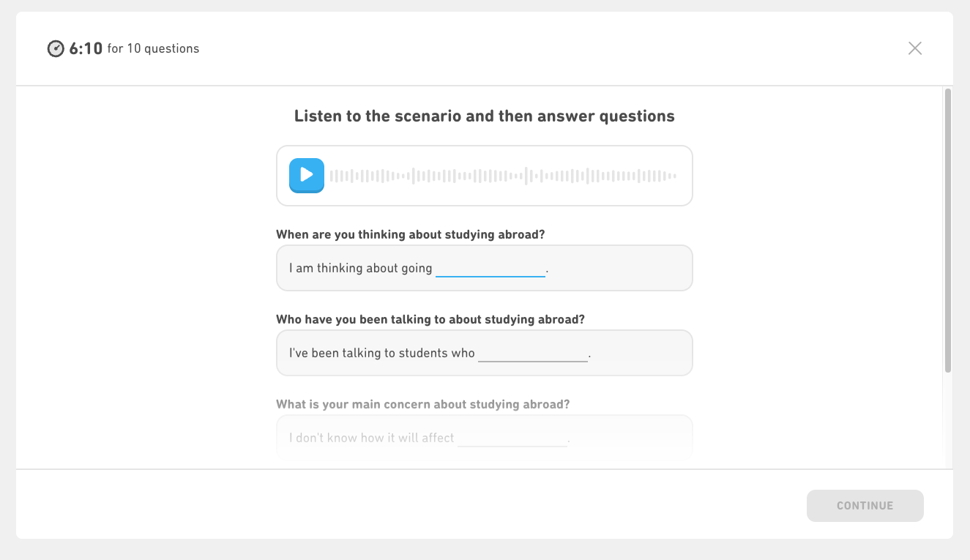Screen dimensions: 970x560
Task: Play the scenario audio clip
Action: pos(307,175)
